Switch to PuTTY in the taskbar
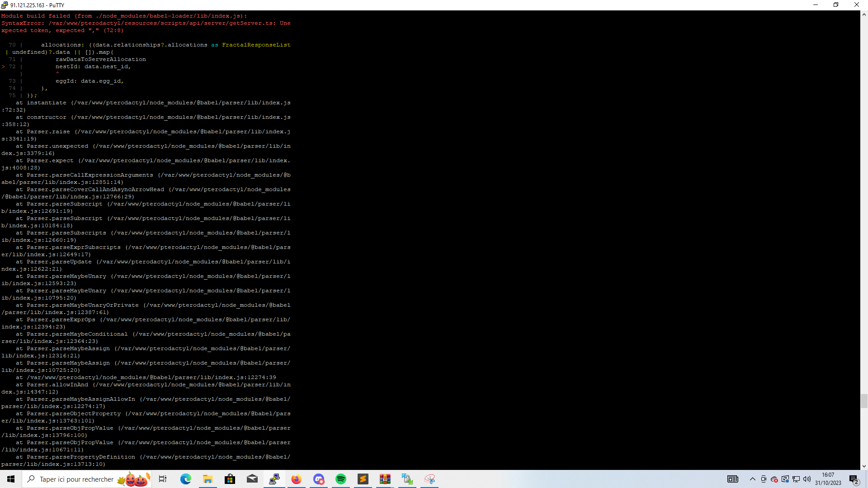 [274, 479]
